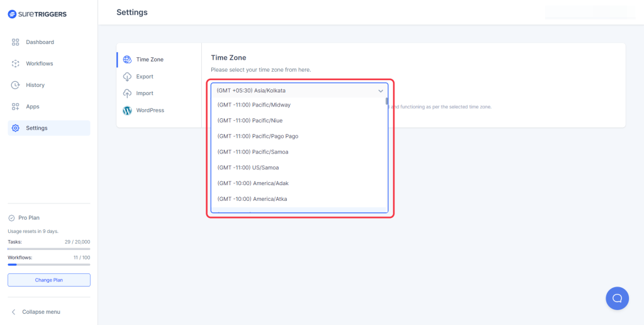Click the Change Plan button
Image resolution: width=644 pixels, height=325 pixels.
pos(49,280)
